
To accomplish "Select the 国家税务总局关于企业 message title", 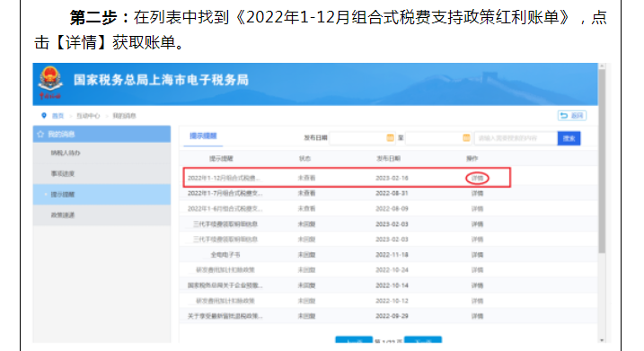I will pyautogui.click(x=225, y=285).
